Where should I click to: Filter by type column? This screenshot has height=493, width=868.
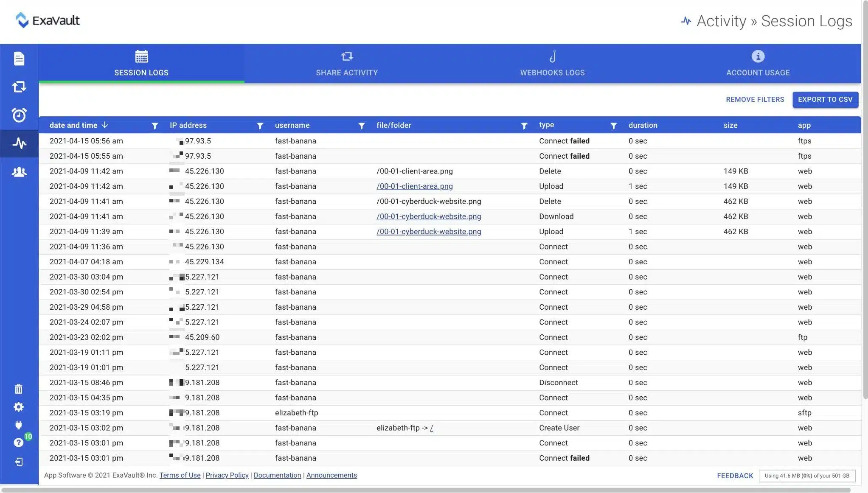coord(613,125)
